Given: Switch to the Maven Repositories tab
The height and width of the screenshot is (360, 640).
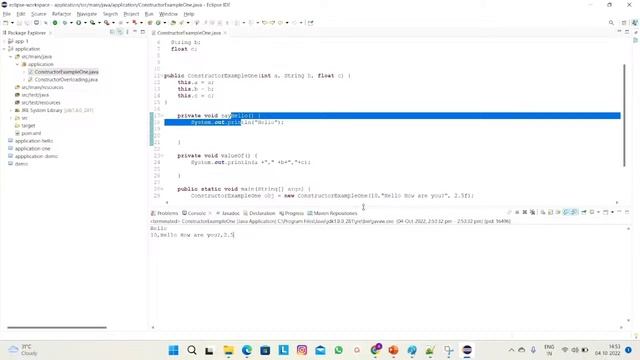Looking at the screenshot, I should click(x=332, y=213).
